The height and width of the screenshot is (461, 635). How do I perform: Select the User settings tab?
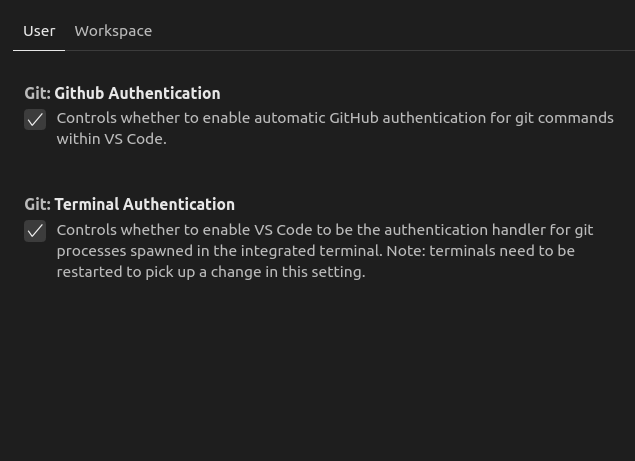39,31
